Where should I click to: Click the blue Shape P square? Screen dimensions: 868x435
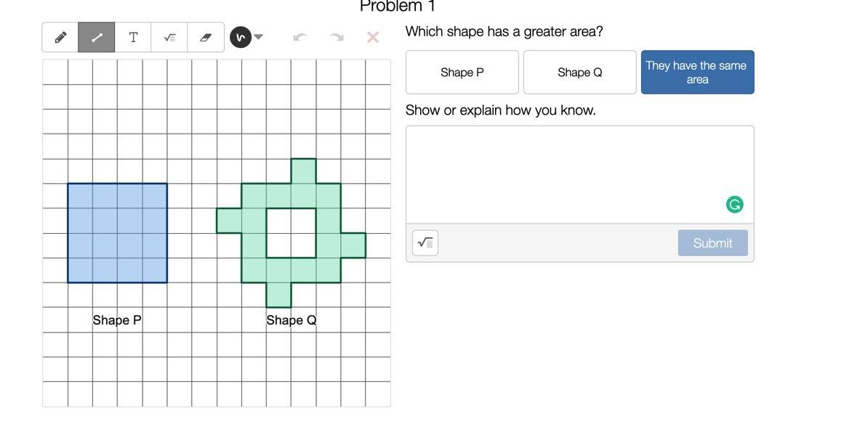point(117,232)
